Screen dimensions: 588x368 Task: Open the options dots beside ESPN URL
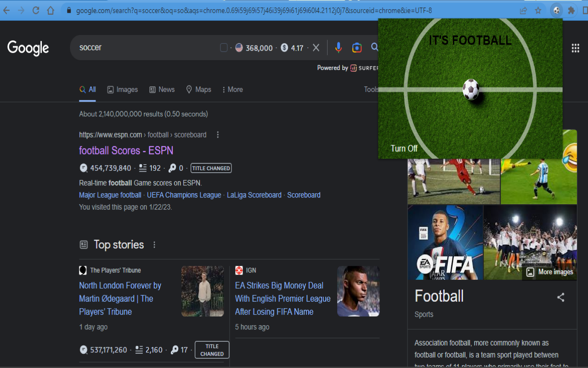pyautogui.click(x=218, y=135)
